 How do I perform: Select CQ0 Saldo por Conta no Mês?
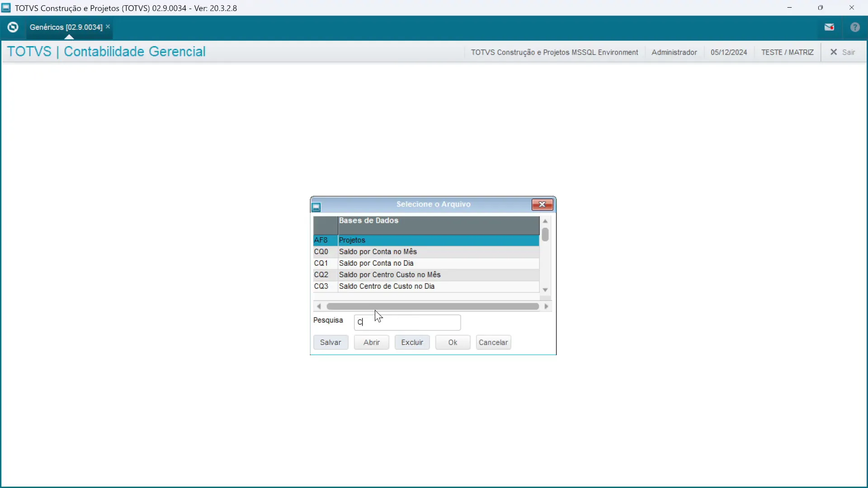coord(425,252)
